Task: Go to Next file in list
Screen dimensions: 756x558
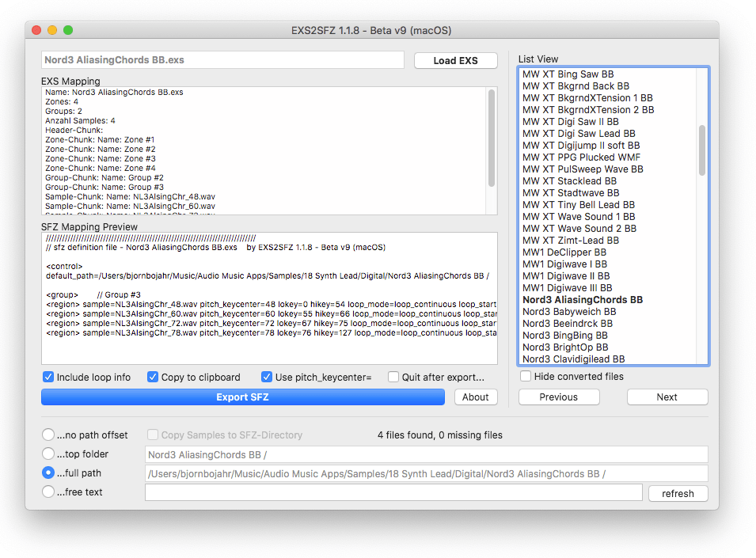Action: coord(667,397)
